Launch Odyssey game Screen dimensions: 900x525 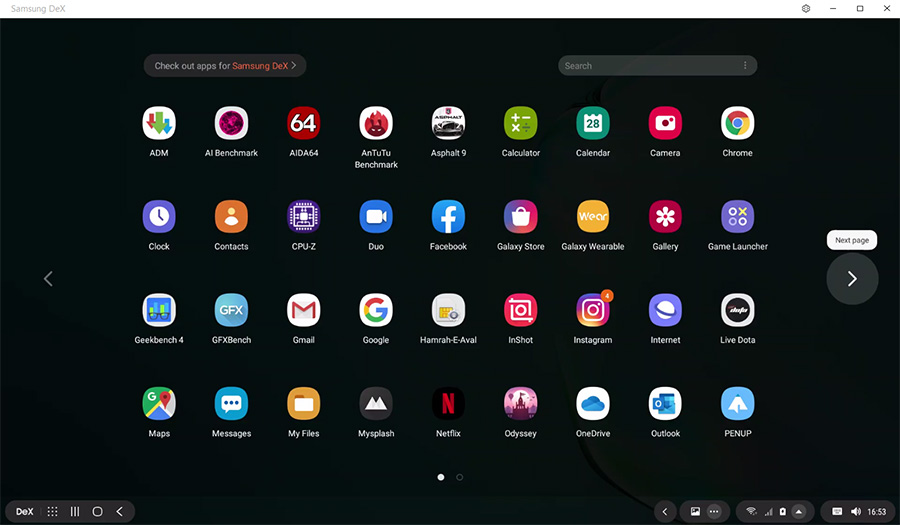pos(521,403)
